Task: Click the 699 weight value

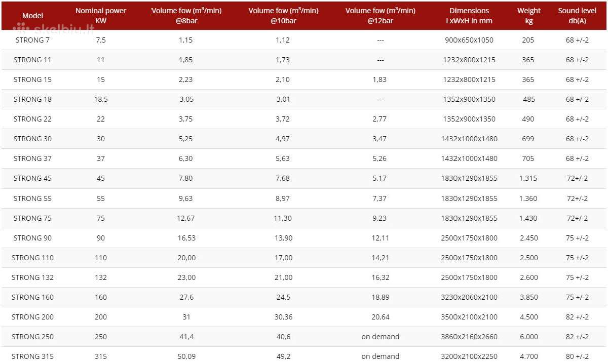Action: coord(528,139)
